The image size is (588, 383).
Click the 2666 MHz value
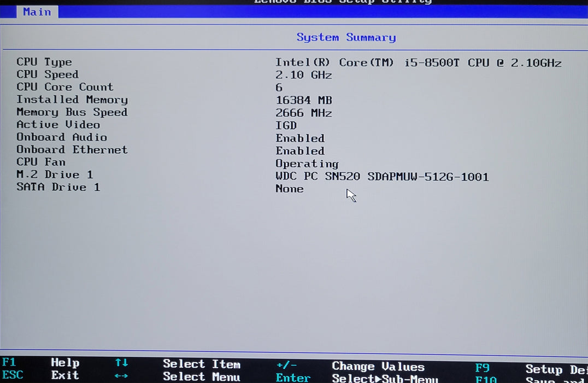click(x=304, y=113)
